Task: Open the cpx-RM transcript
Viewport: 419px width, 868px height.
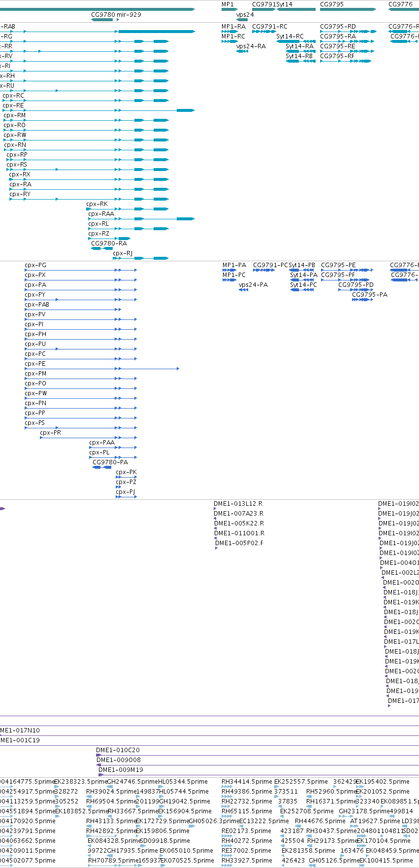Action: (x=15, y=115)
